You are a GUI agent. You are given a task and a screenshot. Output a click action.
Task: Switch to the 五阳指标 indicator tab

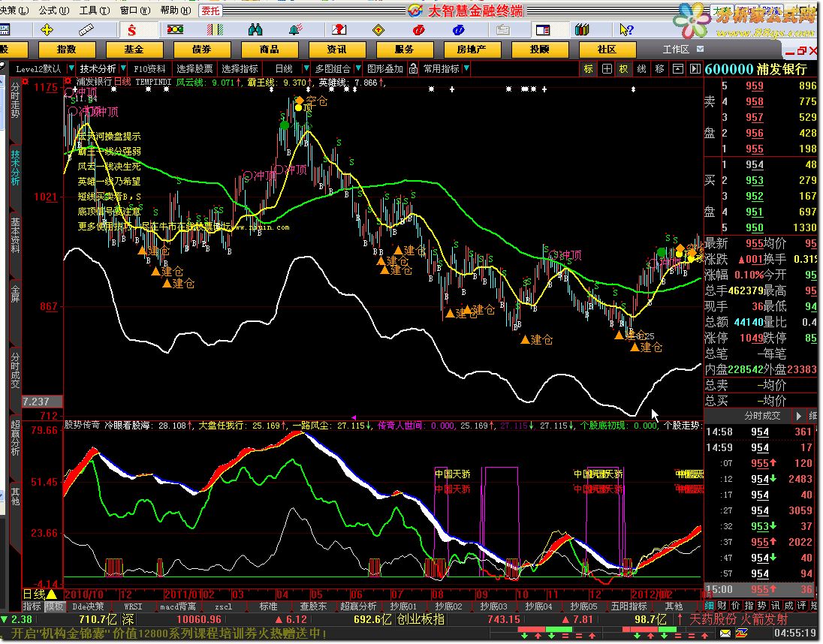pos(629,606)
